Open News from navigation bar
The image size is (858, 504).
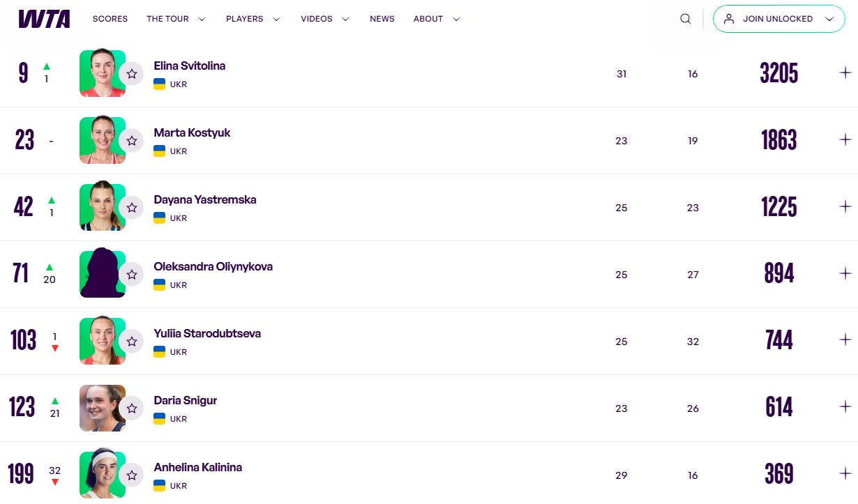pyautogui.click(x=382, y=19)
